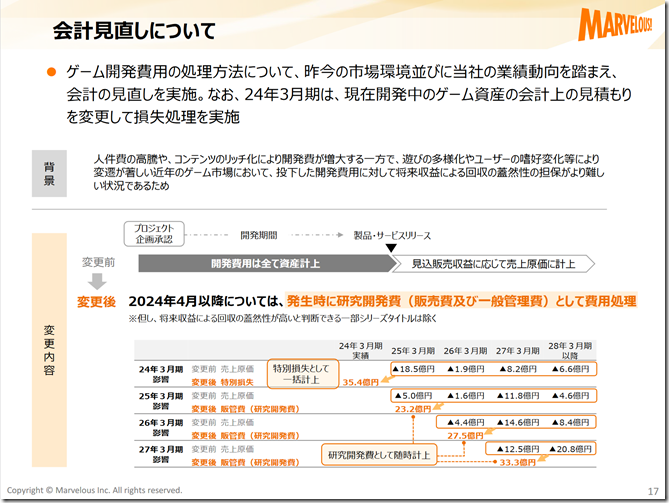Click the value ▲12.5億円
The height and width of the screenshot is (503, 669).
point(518,449)
